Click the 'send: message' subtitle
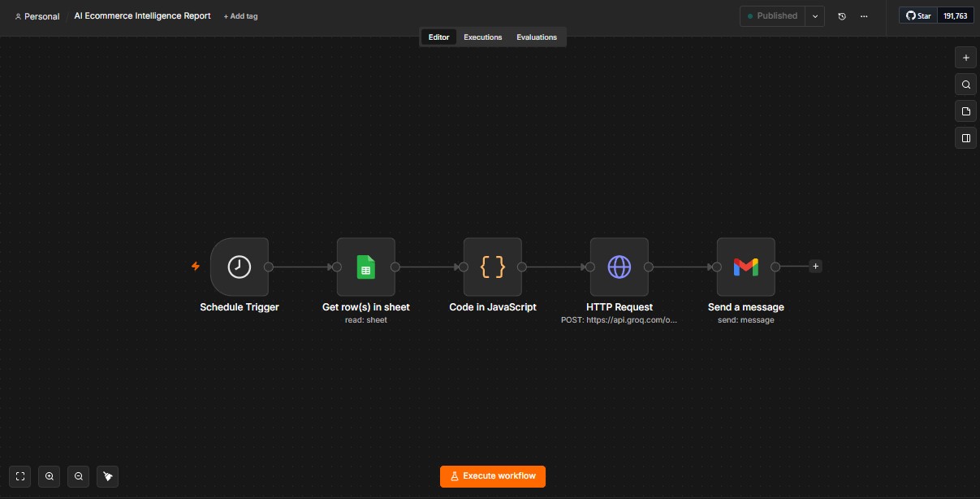Screen dimensions: 980x499 746,320
